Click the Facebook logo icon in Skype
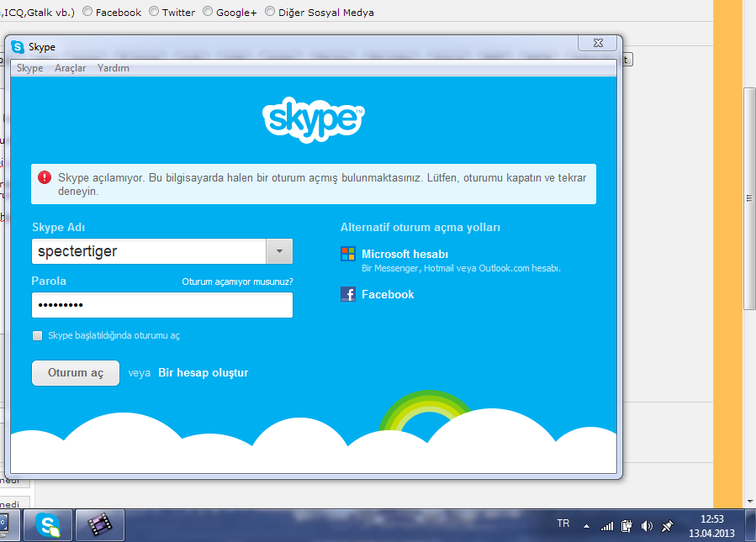 pyautogui.click(x=347, y=294)
